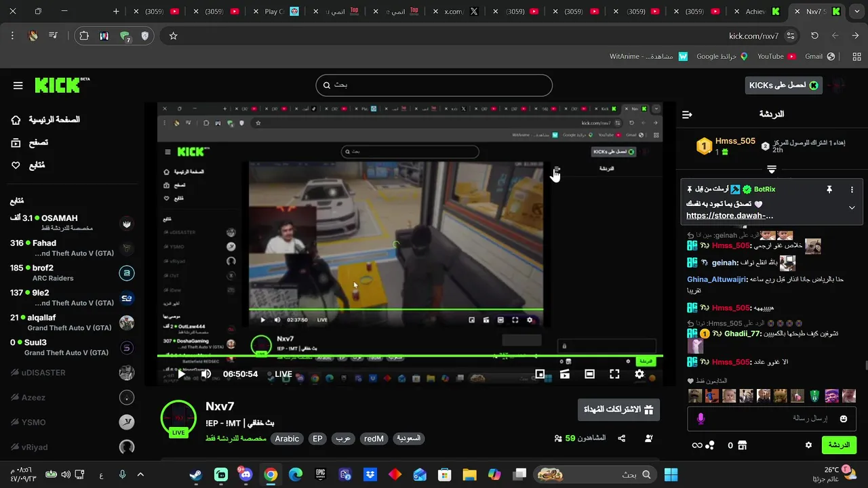This screenshot has width=868, height=488.
Task: Open 9le2 channel in sidebar
Action: click(x=71, y=298)
